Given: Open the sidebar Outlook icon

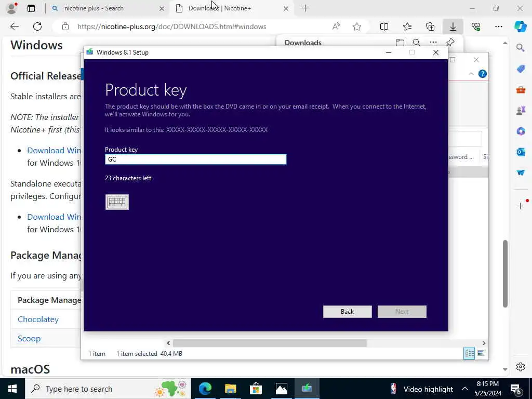Looking at the screenshot, I should pyautogui.click(x=521, y=152).
